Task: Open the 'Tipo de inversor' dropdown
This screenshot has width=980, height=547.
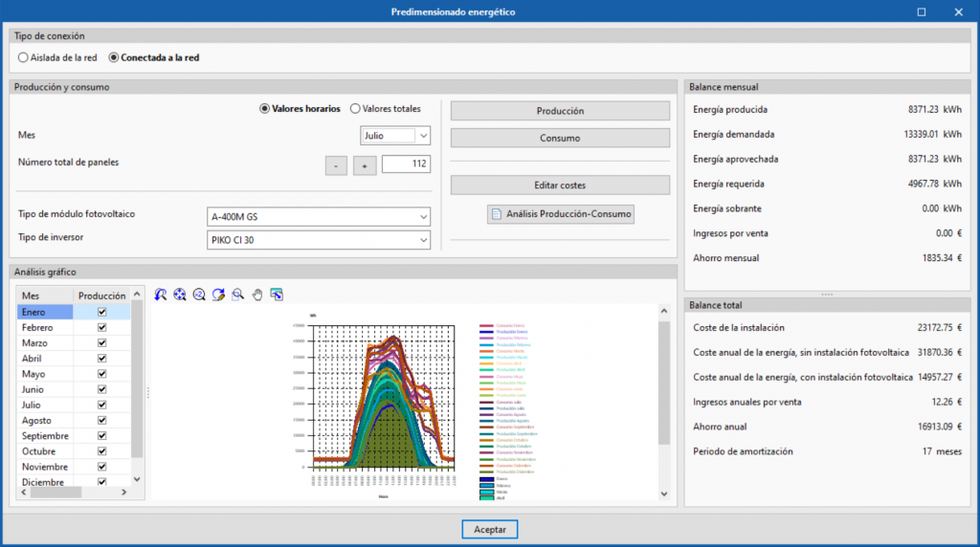Action: 423,240
